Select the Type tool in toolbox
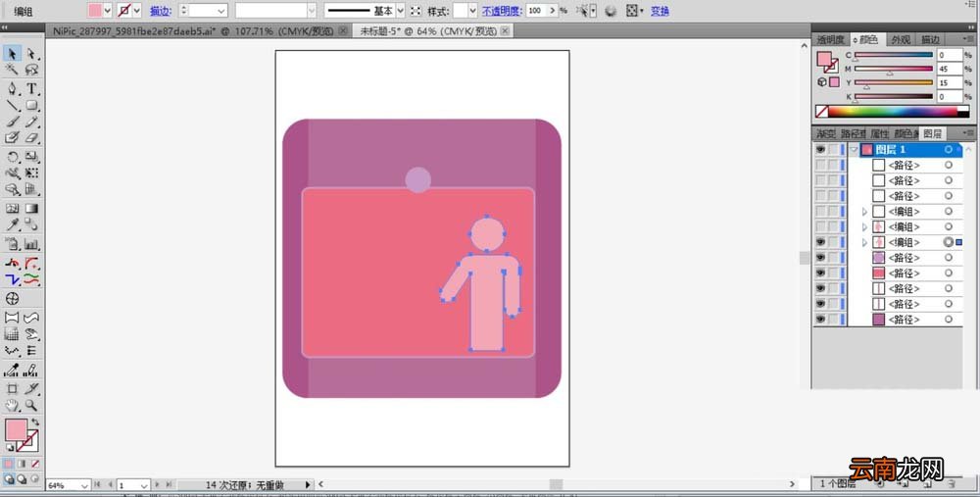 tap(32, 89)
